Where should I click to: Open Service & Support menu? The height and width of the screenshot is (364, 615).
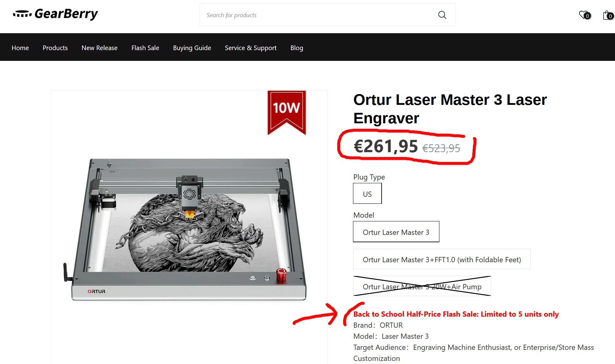tap(251, 48)
